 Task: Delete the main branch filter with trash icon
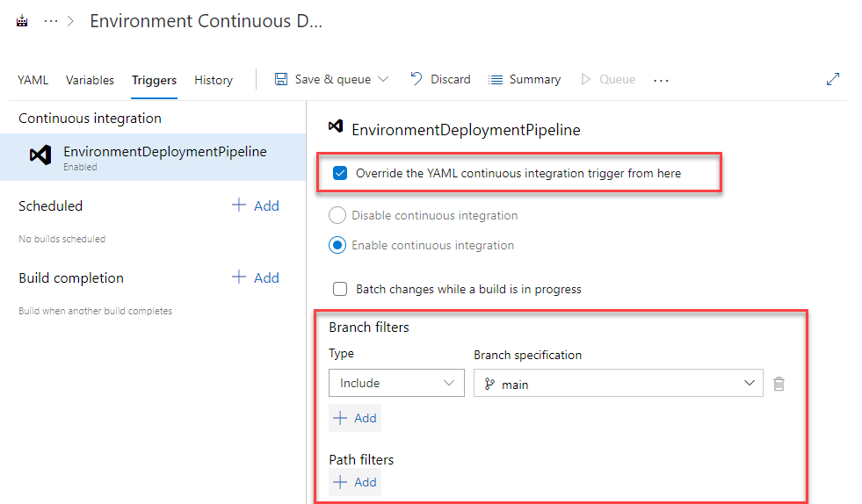pyautogui.click(x=779, y=384)
